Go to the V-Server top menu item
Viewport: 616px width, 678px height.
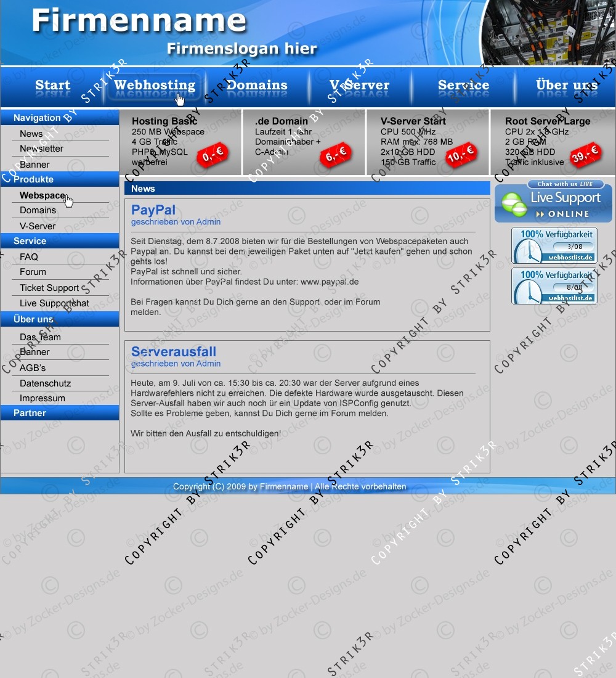359,86
